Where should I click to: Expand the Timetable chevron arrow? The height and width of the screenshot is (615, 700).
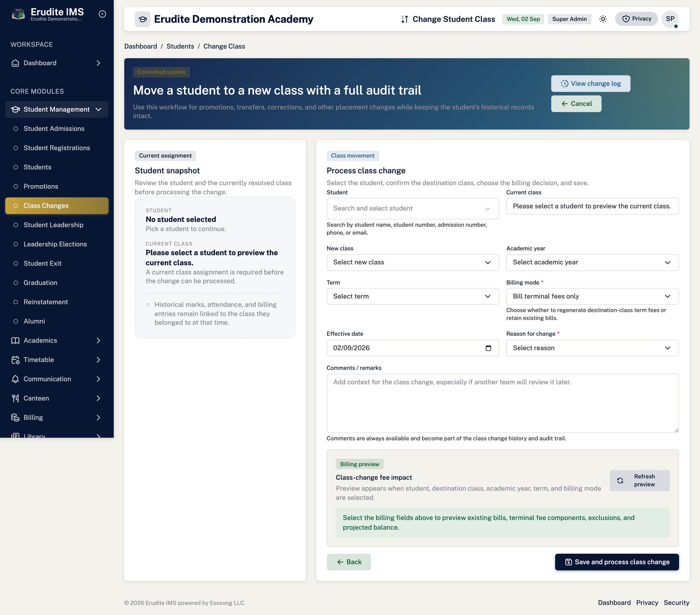98,360
